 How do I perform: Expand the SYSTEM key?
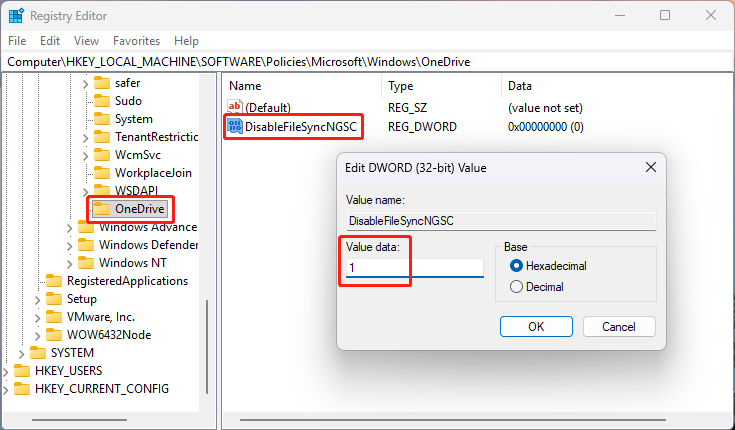[x=22, y=353]
